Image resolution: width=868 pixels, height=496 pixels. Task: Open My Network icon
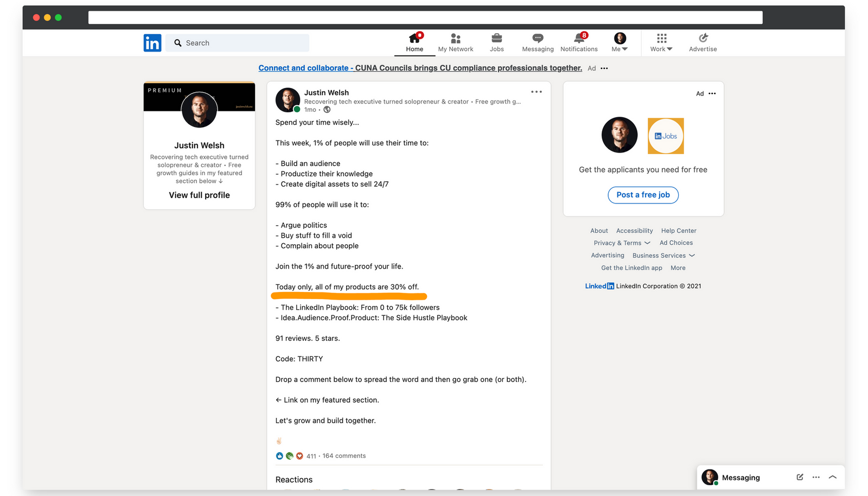[456, 38]
